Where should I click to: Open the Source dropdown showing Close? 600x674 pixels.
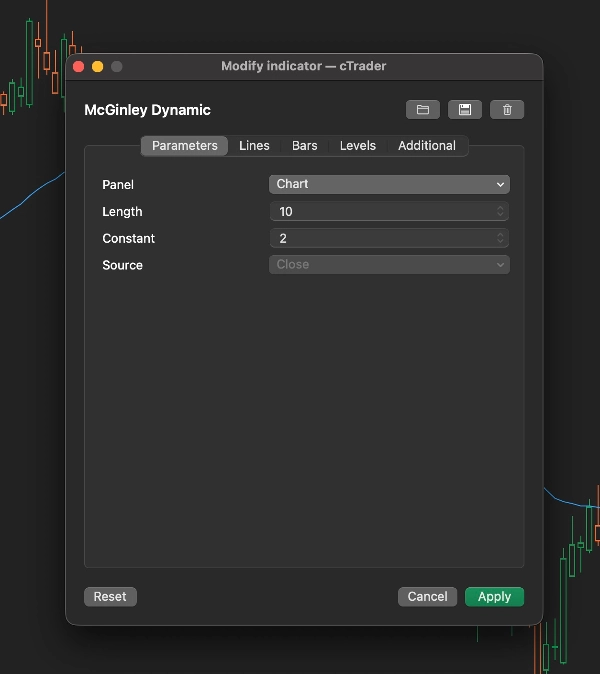[389, 265]
